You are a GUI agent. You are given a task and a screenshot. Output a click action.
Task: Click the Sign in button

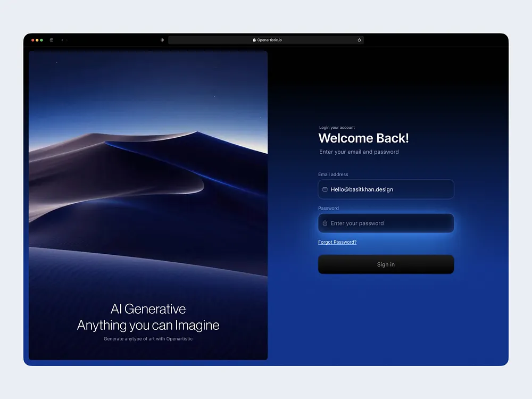386,264
